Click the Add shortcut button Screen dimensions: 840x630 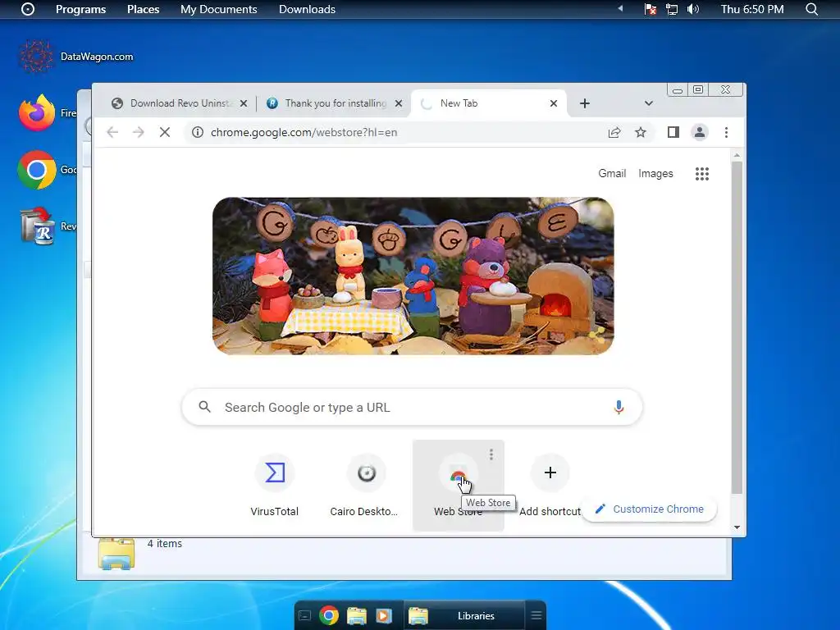(550, 486)
